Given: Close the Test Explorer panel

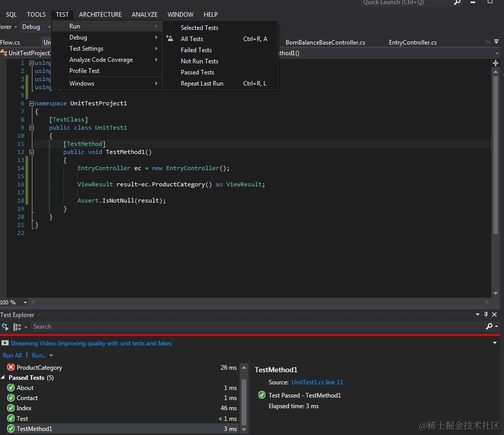Looking at the screenshot, I should [495, 314].
